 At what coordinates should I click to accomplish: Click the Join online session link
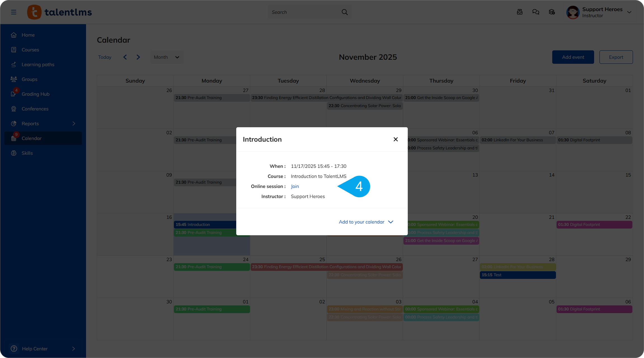(x=295, y=186)
